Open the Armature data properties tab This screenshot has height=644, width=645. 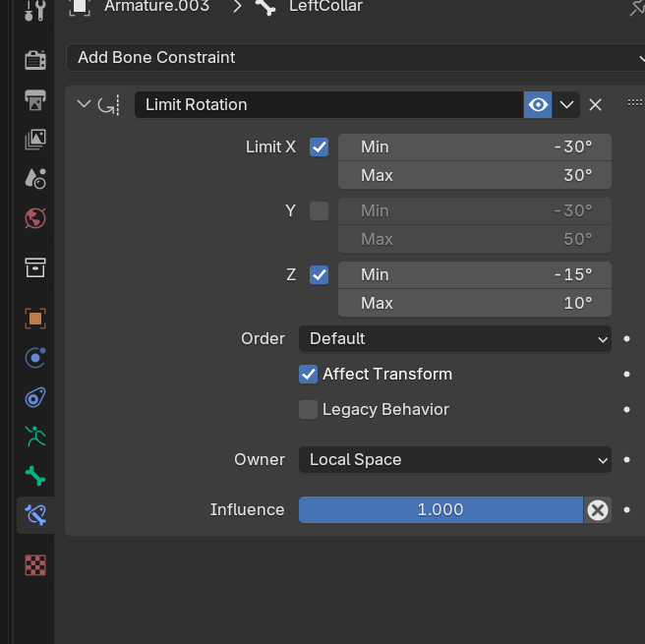(35, 437)
